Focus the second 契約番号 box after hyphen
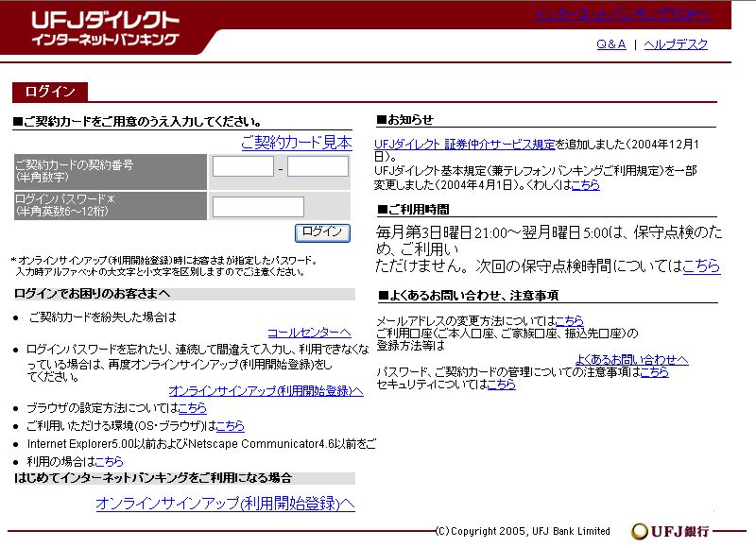756x548 pixels. (318, 167)
